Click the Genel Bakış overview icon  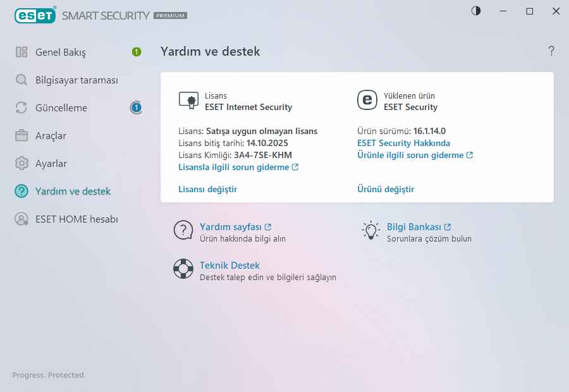(21, 52)
